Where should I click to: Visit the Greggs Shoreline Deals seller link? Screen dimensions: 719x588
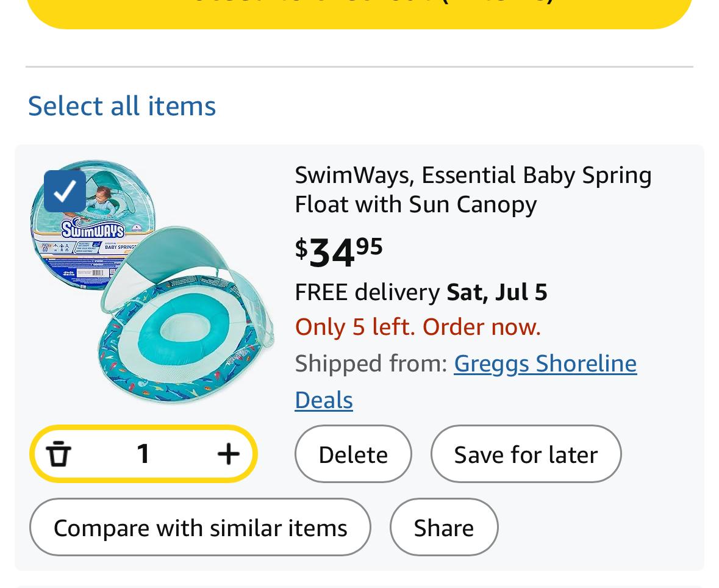pyautogui.click(x=545, y=364)
